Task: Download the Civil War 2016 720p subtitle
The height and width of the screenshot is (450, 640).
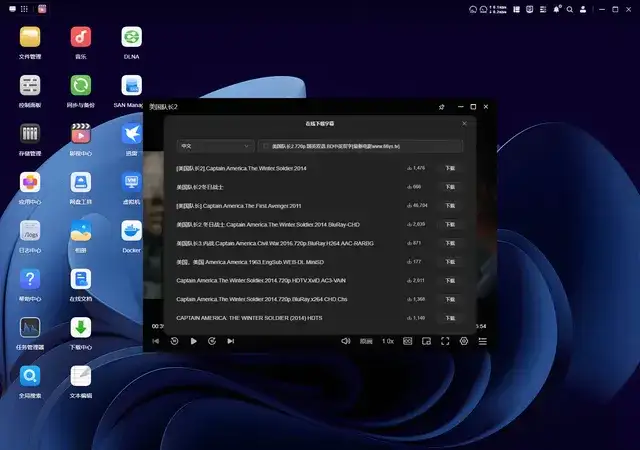Action: point(450,243)
